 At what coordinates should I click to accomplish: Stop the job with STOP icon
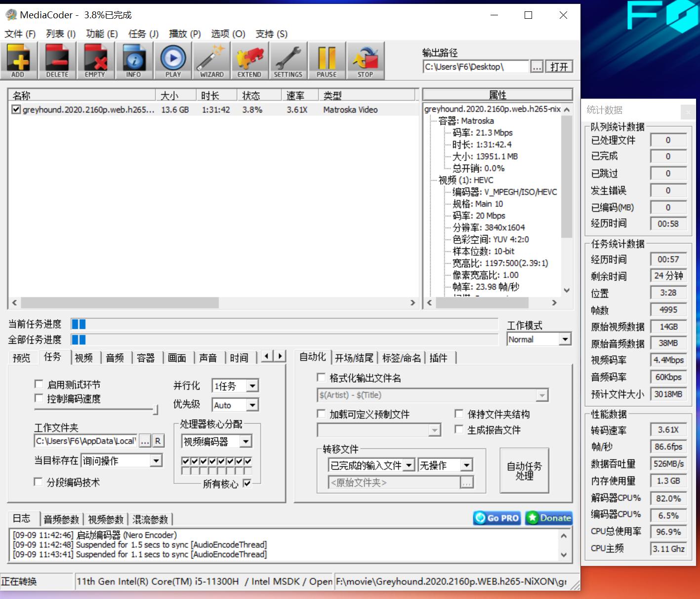[x=365, y=60]
